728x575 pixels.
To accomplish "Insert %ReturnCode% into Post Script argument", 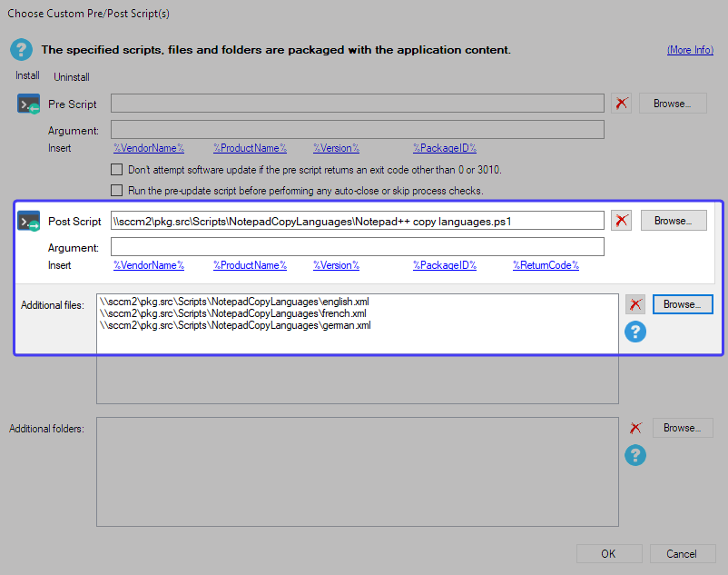I will point(546,265).
